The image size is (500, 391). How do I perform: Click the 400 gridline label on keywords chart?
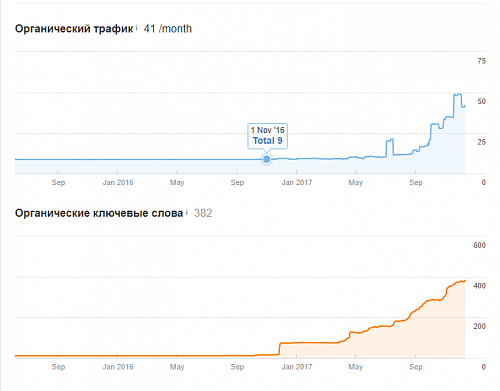click(x=479, y=286)
